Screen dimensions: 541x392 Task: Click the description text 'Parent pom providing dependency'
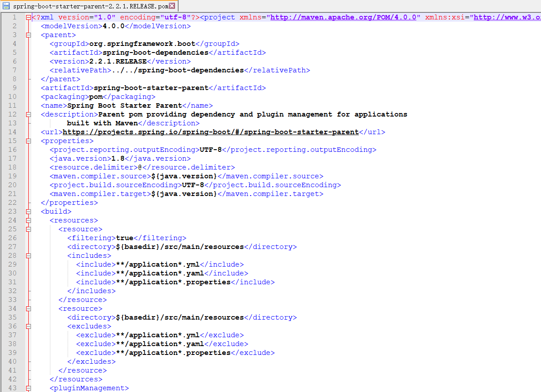pos(171,114)
